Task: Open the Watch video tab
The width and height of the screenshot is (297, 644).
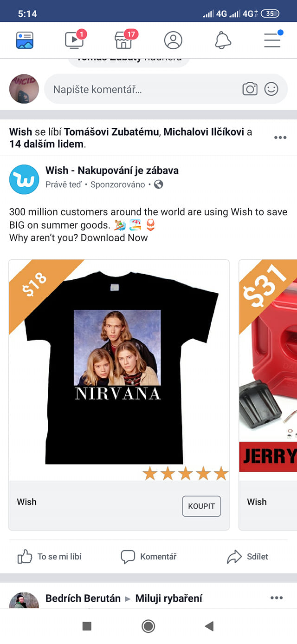Action: click(x=75, y=39)
